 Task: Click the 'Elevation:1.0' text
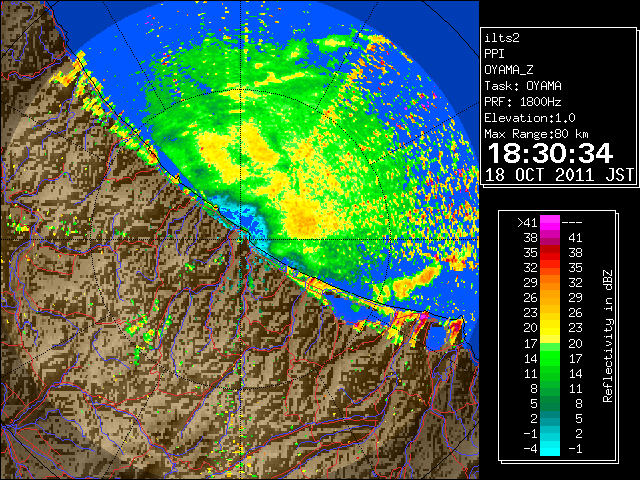530,118
